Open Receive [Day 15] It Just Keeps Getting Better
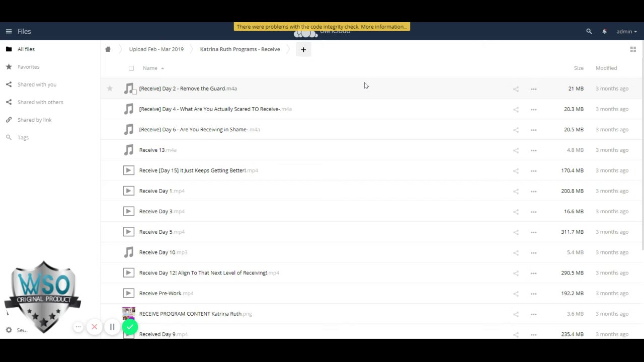Viewport: 644px width, 362px height. point(199,170)
